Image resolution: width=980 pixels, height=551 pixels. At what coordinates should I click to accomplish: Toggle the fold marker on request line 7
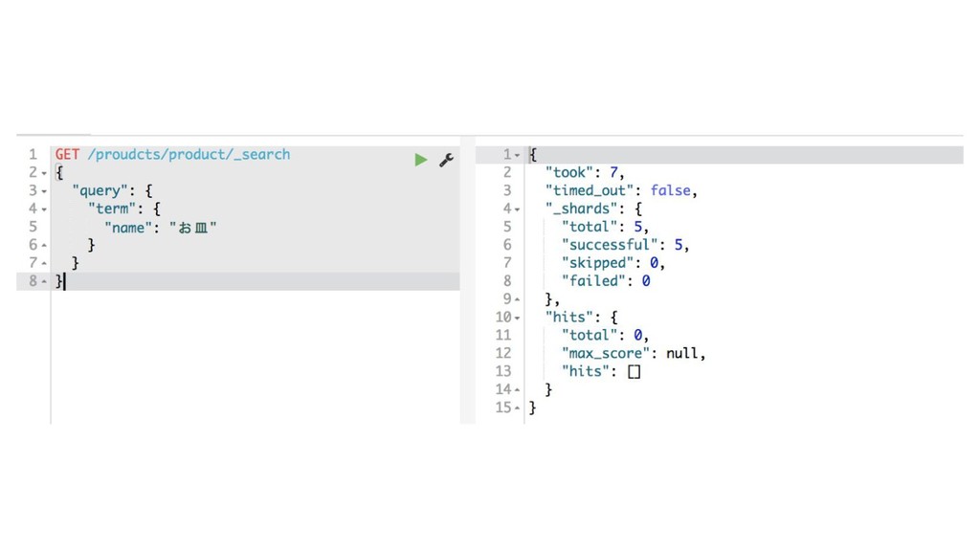tap(44, 264)
